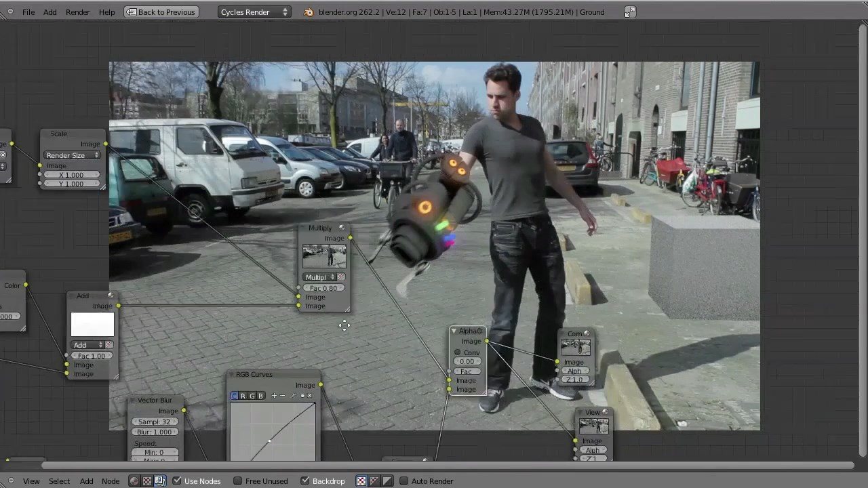Select the material nodes tree type icon
The width and height of the screenshot is (868, 488).
coord(134,481)
